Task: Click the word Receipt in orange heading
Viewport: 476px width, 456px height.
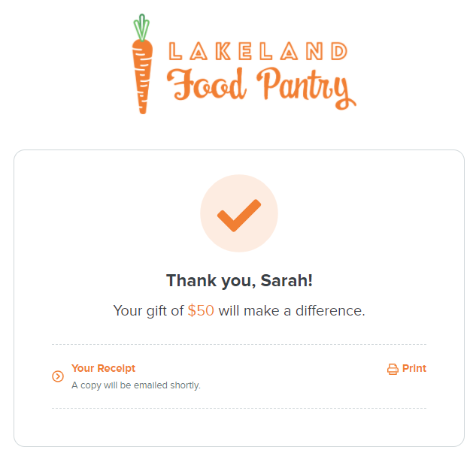Action: coord(117,368)
